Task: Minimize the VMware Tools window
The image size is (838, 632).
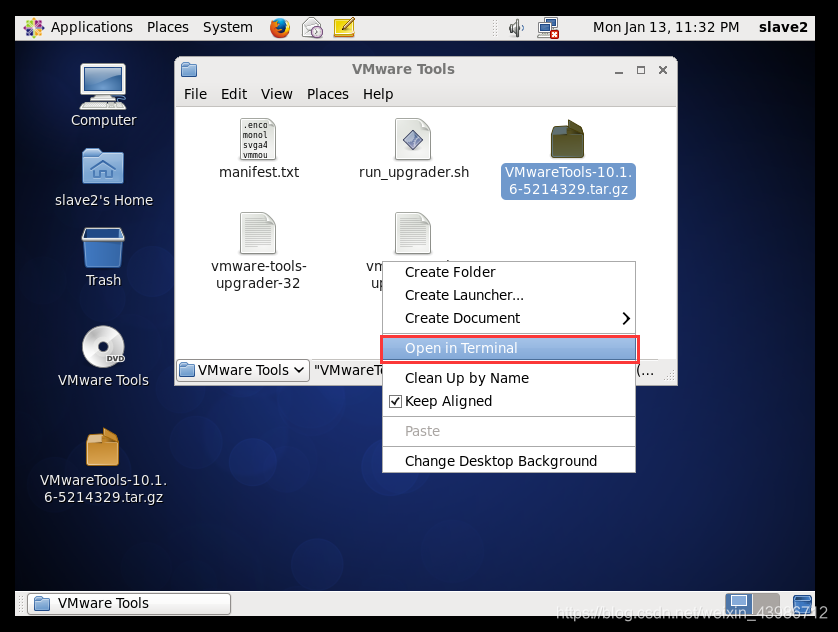Action: click(619, 71)
